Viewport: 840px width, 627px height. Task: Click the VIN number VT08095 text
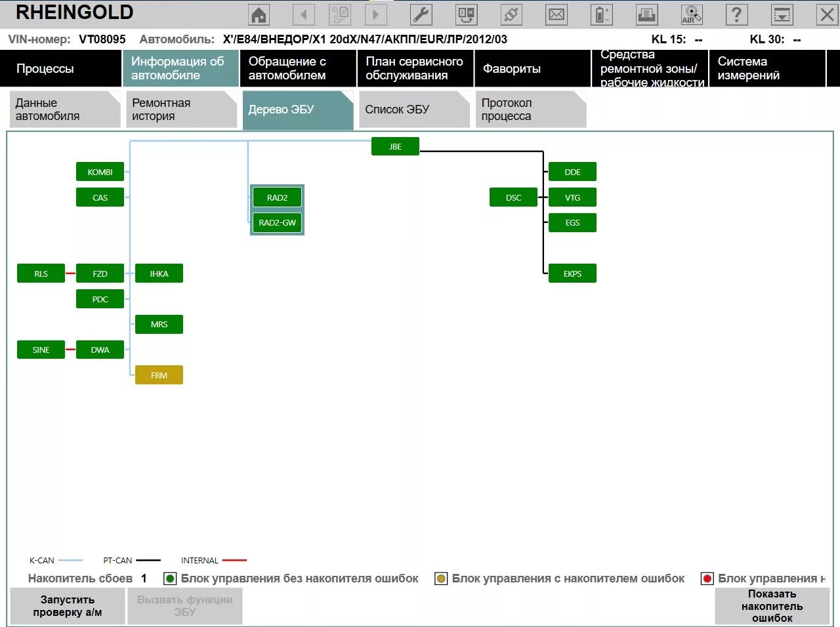coord(102,39)
